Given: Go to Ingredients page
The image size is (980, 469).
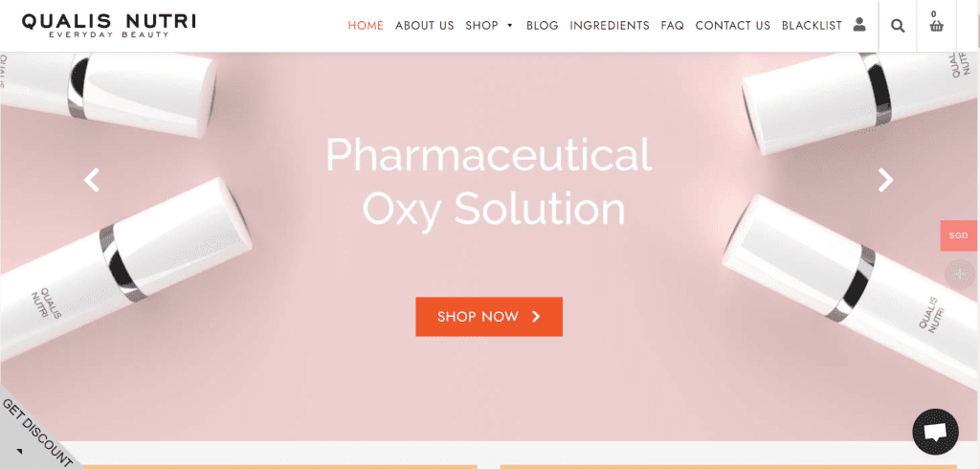Looking at the screenshot, I should coord(610,26).
